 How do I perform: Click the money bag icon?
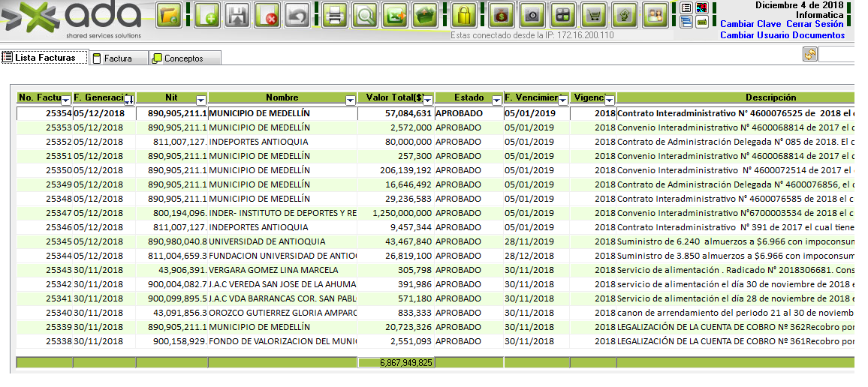[502, 15]
